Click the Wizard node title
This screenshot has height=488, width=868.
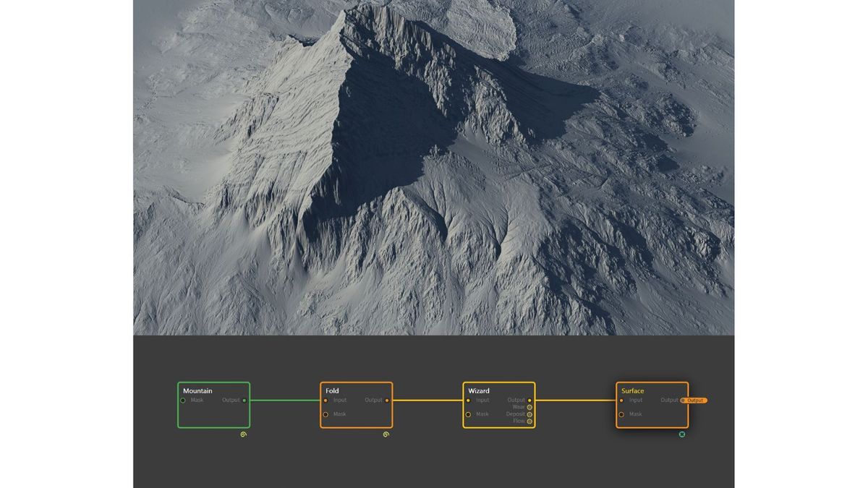(x=479, y=390)
